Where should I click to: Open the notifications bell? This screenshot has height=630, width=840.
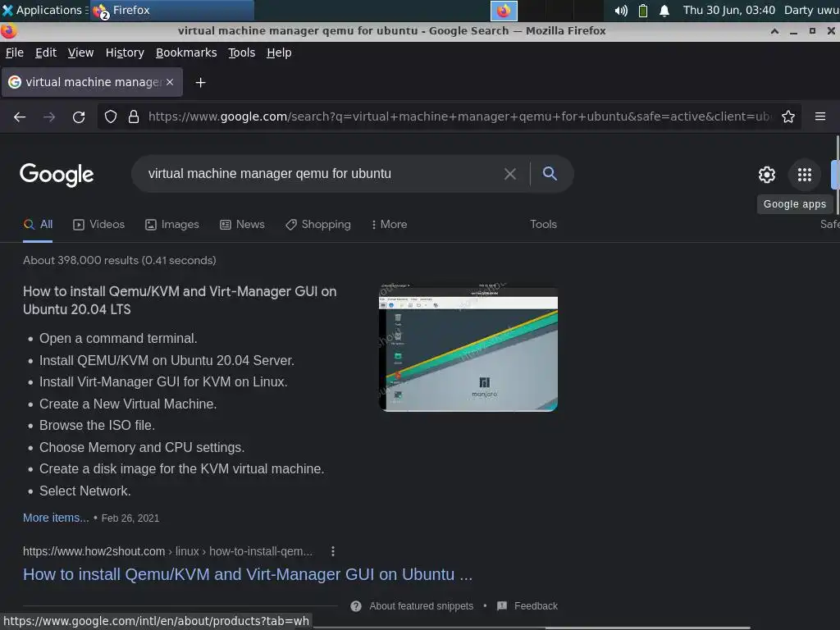click(664, 11)
